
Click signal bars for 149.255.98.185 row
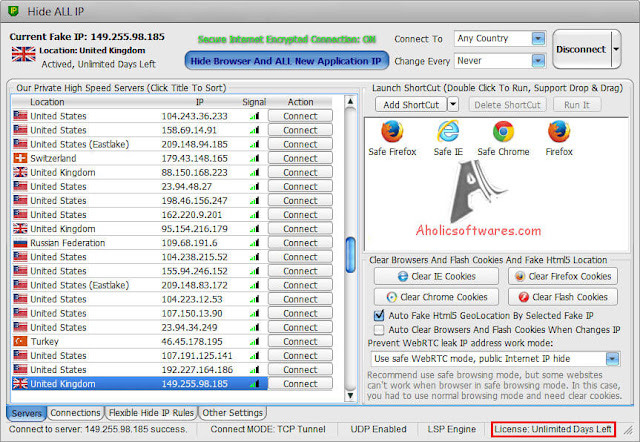255,384
